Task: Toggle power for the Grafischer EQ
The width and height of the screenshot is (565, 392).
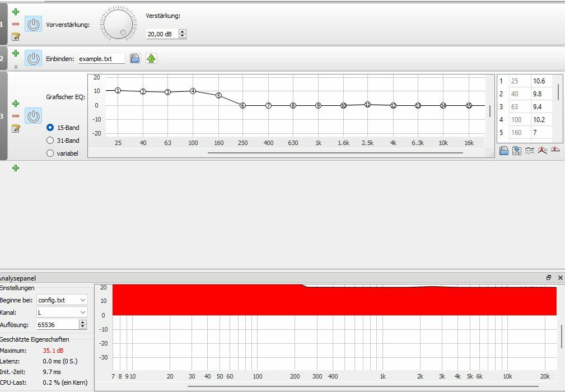Action: coord(33,116)
